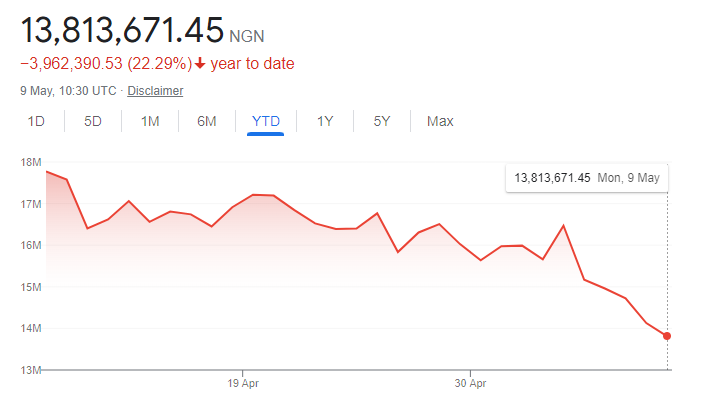Image resolution: width=701 pixels, height=393 pixels.
Task: Click the 9 May, 10:30 UTC timestamp
Action: point(68,91)
